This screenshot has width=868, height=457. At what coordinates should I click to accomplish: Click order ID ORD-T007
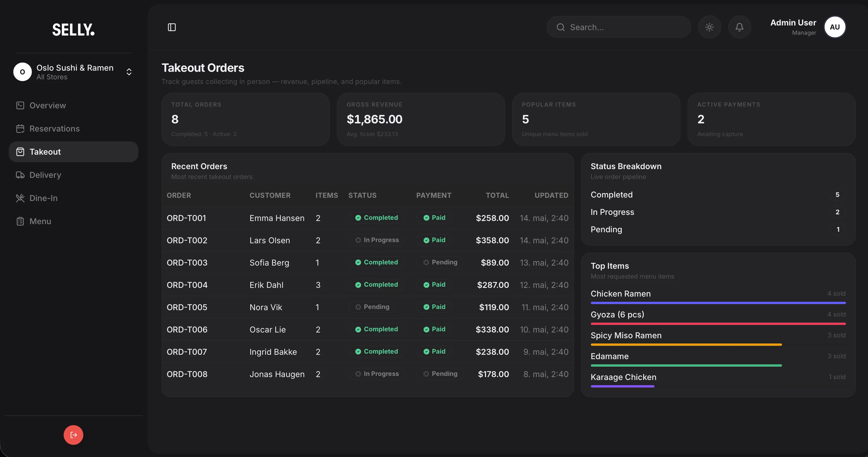click(187, 352)
